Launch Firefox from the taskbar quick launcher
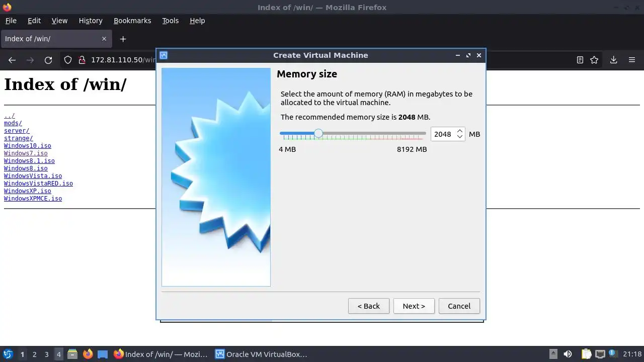The height and width of the screenshot is (362, 644). (x=88, y=354)
